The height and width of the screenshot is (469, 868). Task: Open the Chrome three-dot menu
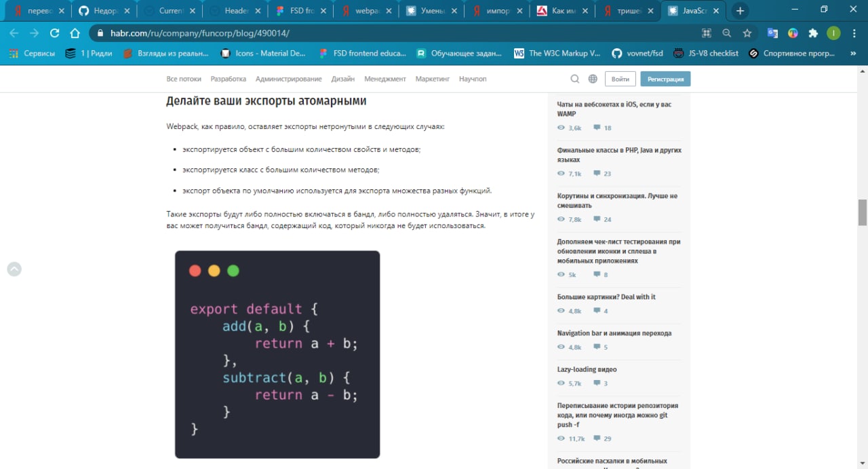click(x=854, y=33)
